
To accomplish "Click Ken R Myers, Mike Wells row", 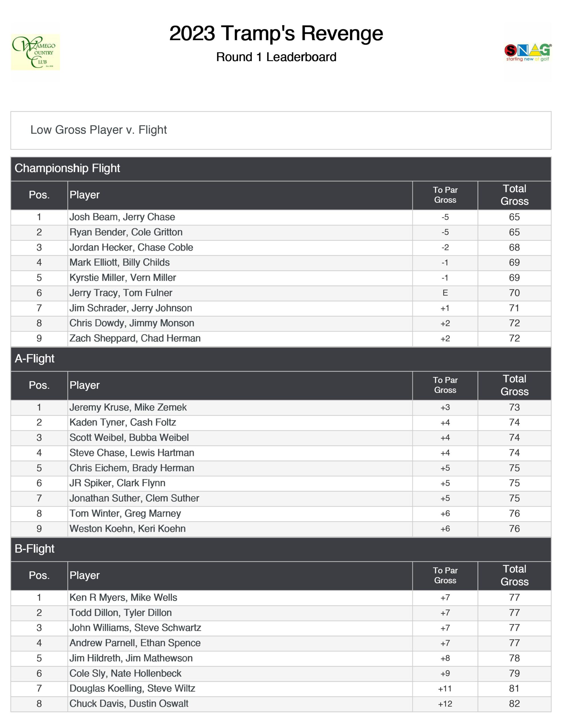I will 123,597.
